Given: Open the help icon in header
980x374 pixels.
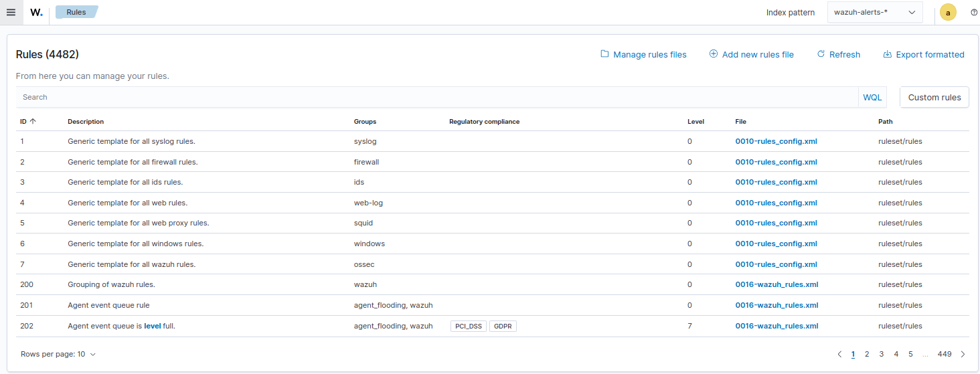Looking at the screenshot, I should (974, 12).
